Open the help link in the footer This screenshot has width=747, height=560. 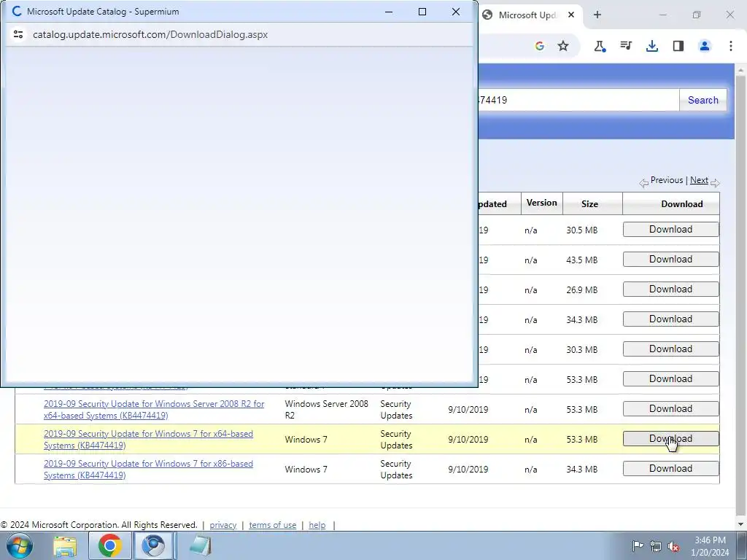pyautogui.click(x=317, y=525)
